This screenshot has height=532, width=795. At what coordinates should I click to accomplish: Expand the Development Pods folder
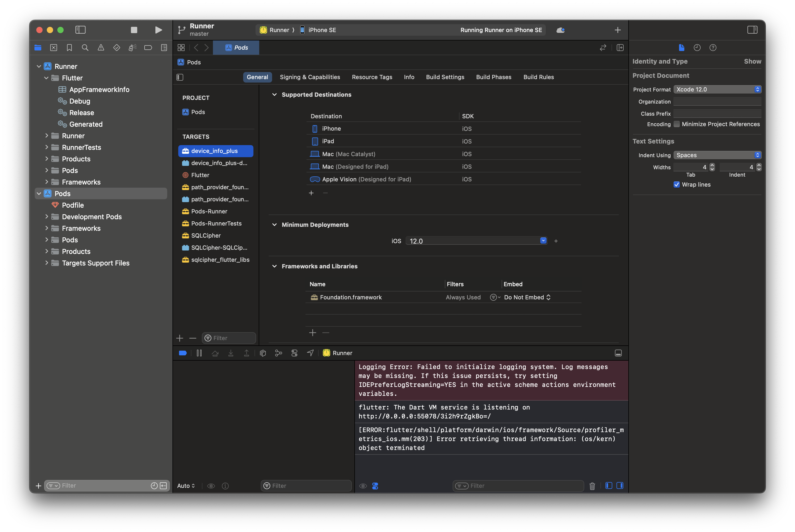point(47,217)
